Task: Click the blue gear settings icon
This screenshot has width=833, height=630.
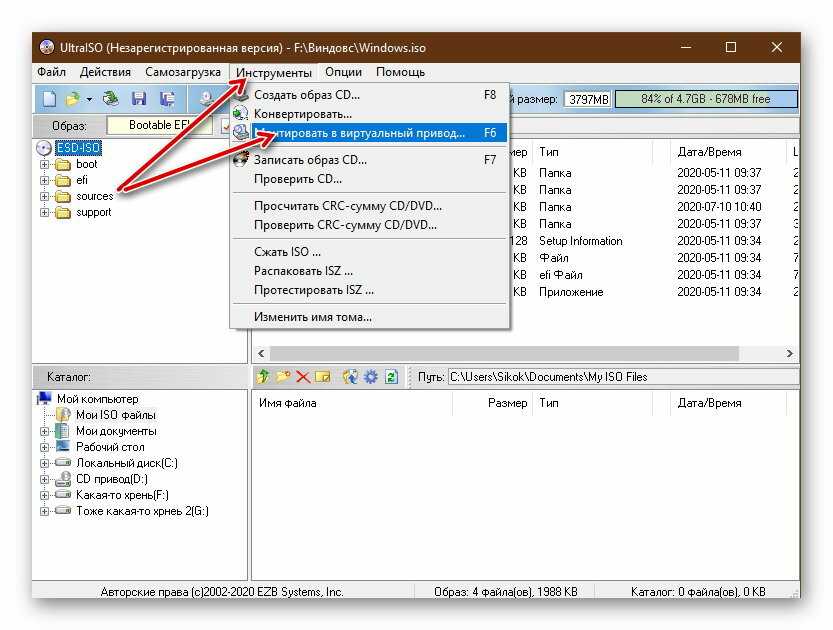Action: pyautogui.click(x=370, y=377)
